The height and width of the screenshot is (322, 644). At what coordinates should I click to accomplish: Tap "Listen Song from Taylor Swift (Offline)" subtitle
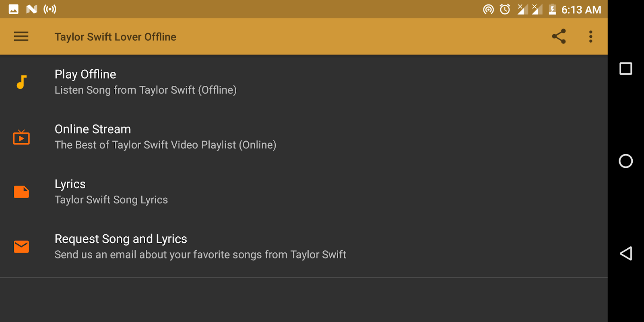tap(145, 90)
